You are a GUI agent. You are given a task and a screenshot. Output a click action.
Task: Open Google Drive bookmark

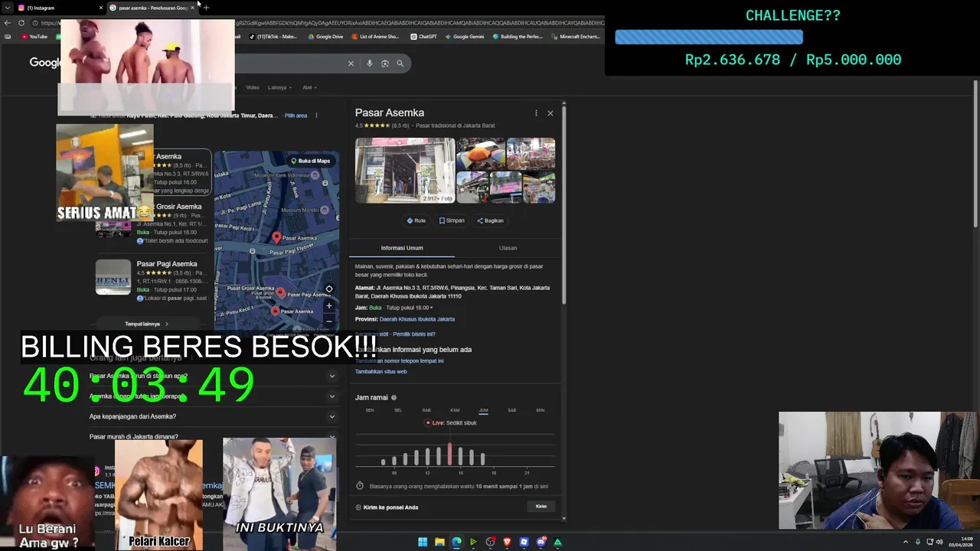click(x=325, y=37)
